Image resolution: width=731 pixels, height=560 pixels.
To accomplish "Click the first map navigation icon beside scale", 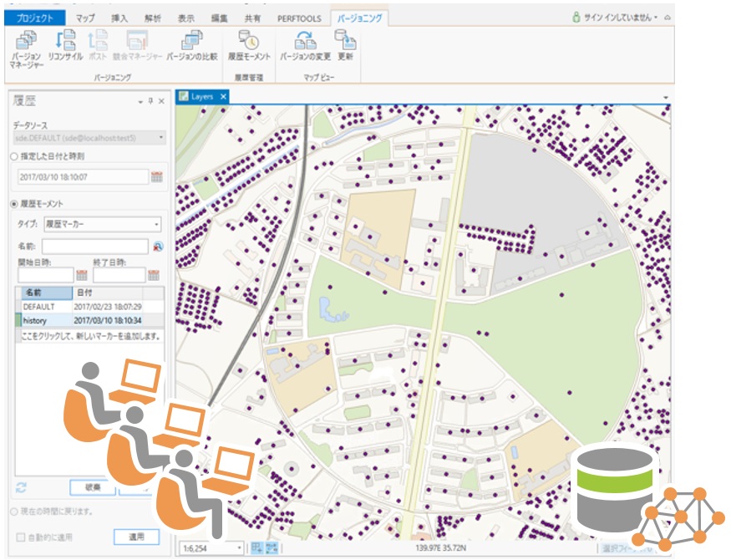I will click(x=256, y=547).
